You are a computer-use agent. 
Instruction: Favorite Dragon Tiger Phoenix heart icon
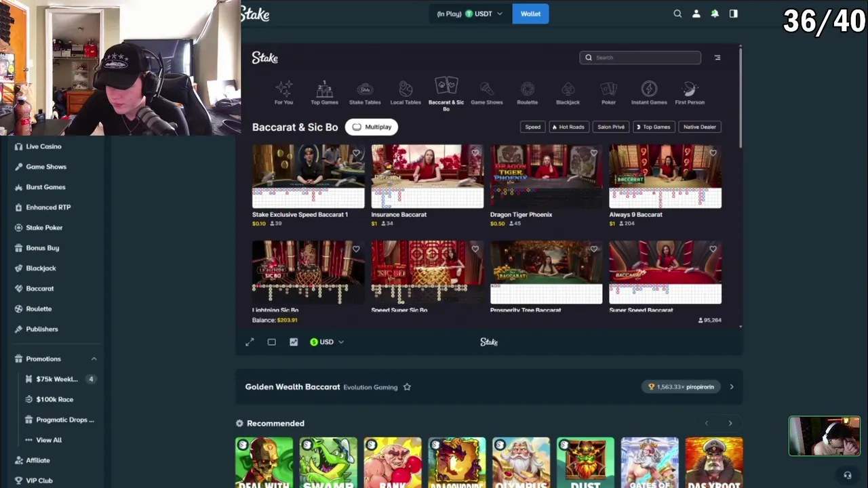point(594,153)
